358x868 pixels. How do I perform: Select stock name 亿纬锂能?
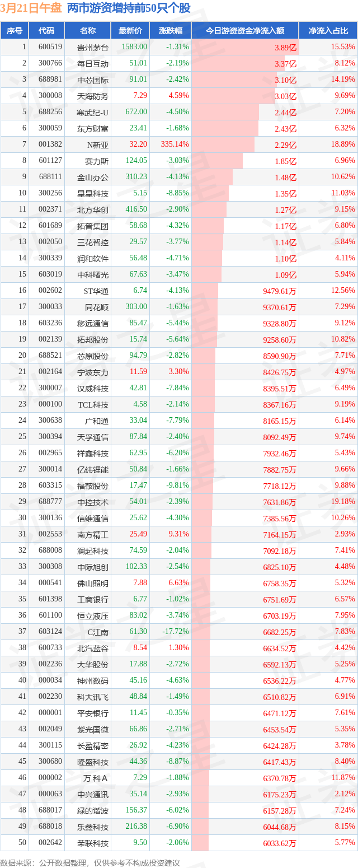pyautogui.click(x=93, y=470)
